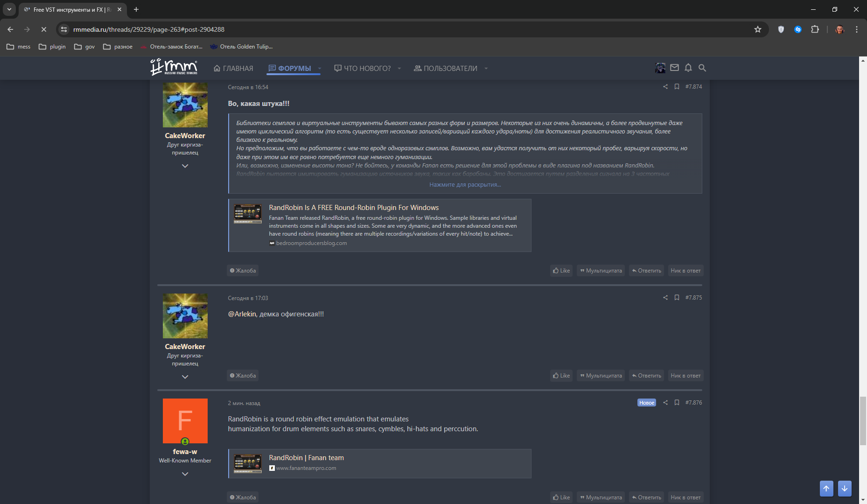
Task: Share post #7.876
Action: [665, 402]
